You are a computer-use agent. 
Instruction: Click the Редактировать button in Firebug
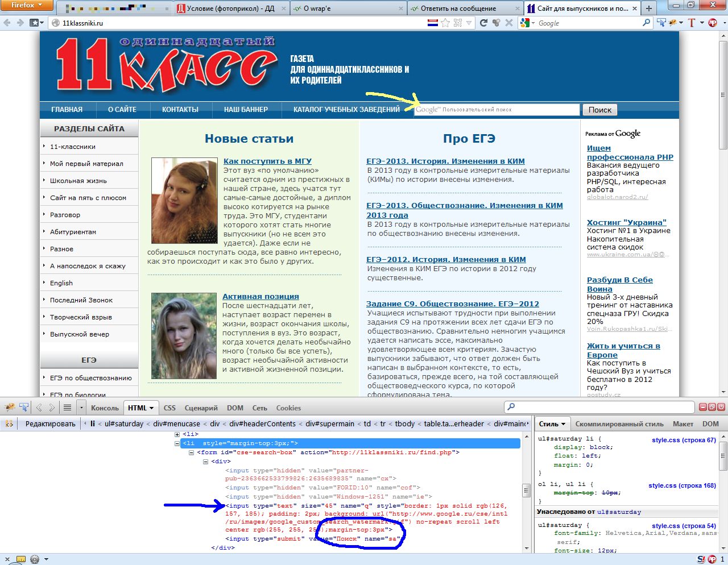(50, 423)
